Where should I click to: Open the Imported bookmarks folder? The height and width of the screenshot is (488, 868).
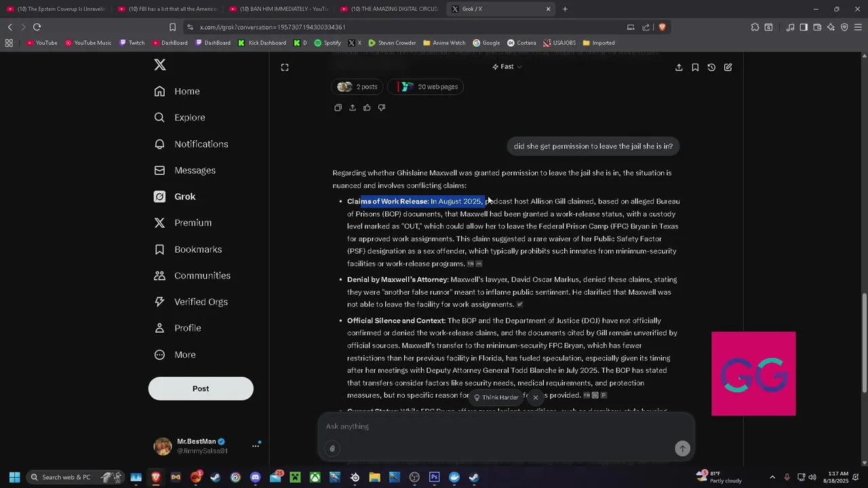tap(599, 43)
